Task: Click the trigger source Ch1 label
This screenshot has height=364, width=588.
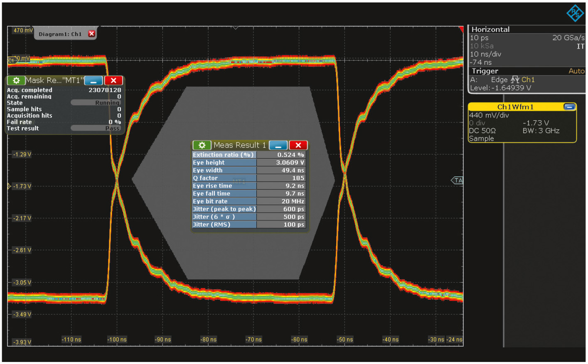Action: pos(528,80)
